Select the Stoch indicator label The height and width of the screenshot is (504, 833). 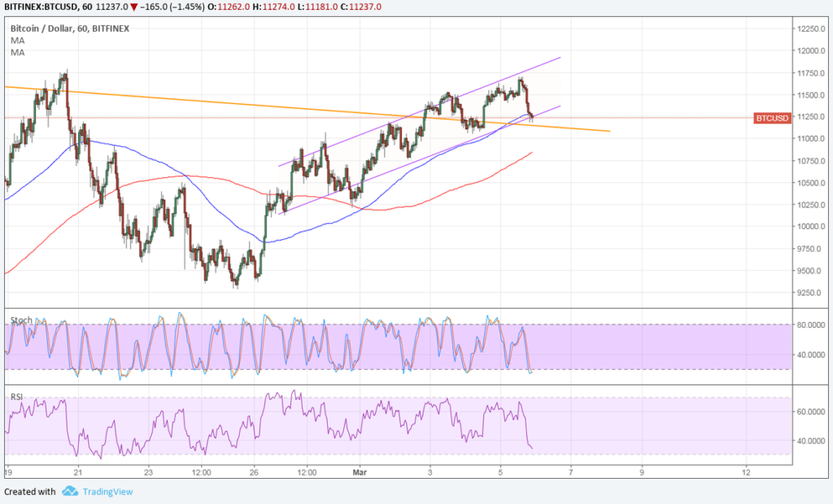click(21, 320)
